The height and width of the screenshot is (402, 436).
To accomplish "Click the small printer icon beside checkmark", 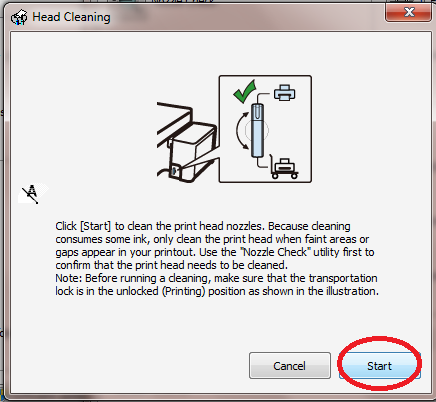I will click(284, 93).
